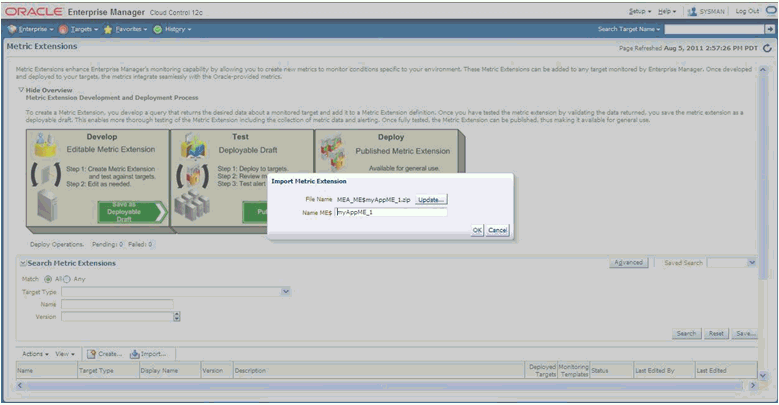
Task: Click the search target name text box
Action: pyautogui.click(x=713, y=29)
